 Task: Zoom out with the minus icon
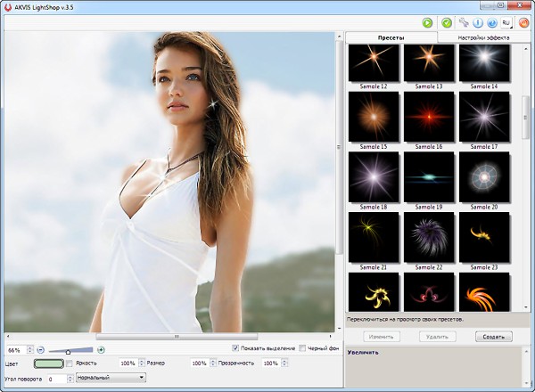[x=41, y=350]
